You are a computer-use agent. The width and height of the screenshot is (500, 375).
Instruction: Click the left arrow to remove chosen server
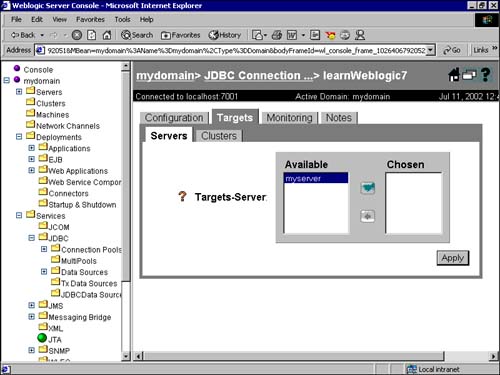[368, 216]
